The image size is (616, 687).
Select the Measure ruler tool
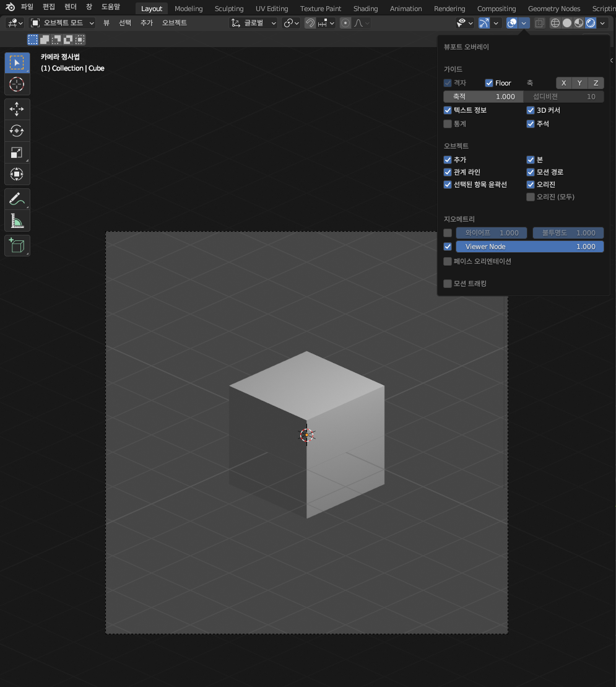click(x=17, y=221)
